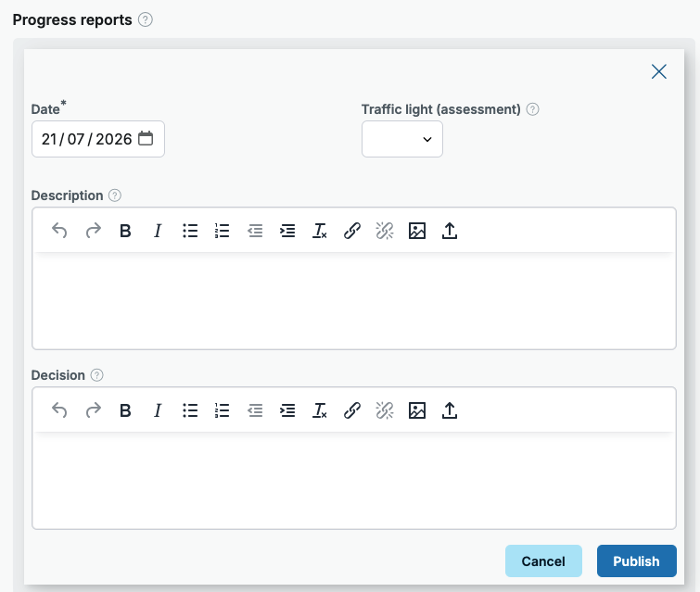Viewport: 700px width, 592px height.
Task: Clear formatting in the Description editor
Action: coord(320,231)
